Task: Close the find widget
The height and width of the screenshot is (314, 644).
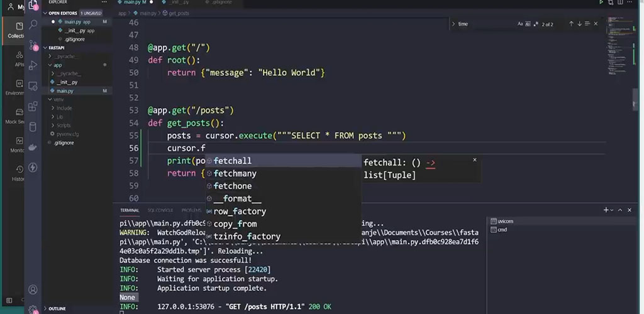Action: 596,24
